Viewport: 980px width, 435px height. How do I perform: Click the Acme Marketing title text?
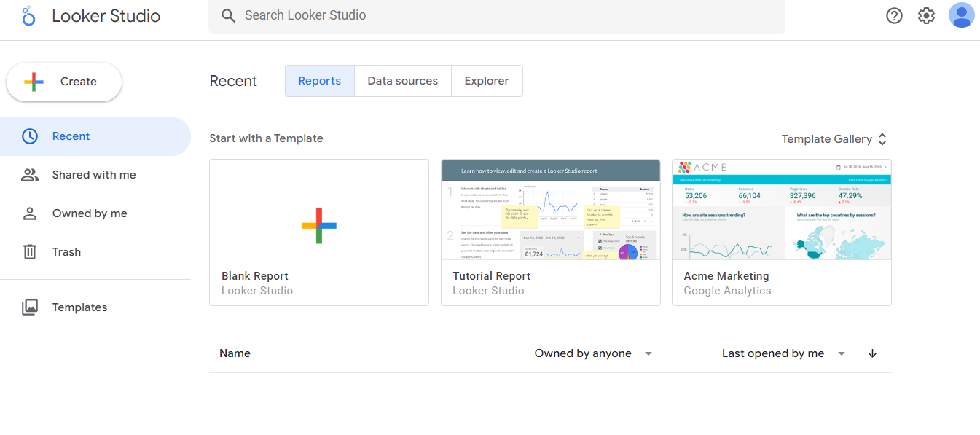[x=726, y=276]
